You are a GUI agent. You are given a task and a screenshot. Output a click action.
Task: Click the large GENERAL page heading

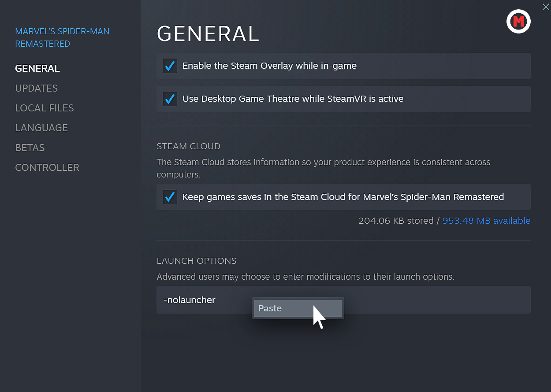tap(208, 34)
